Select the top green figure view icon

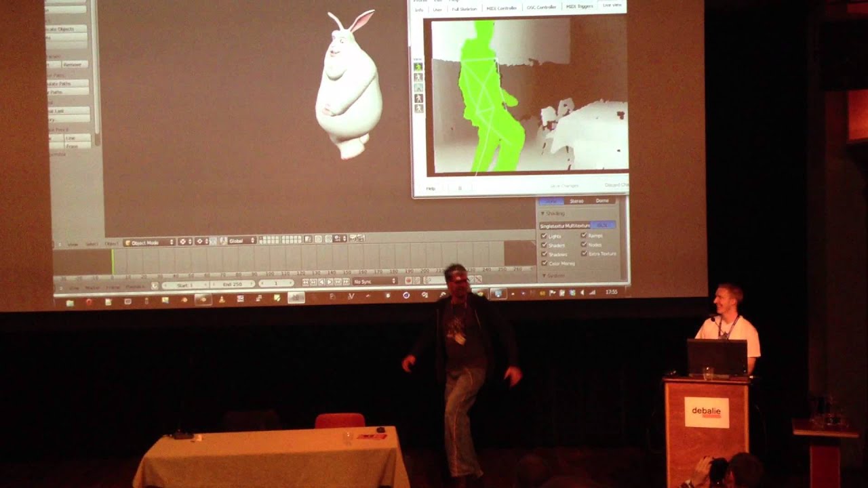pyautogui.click(x=418, y=67)
